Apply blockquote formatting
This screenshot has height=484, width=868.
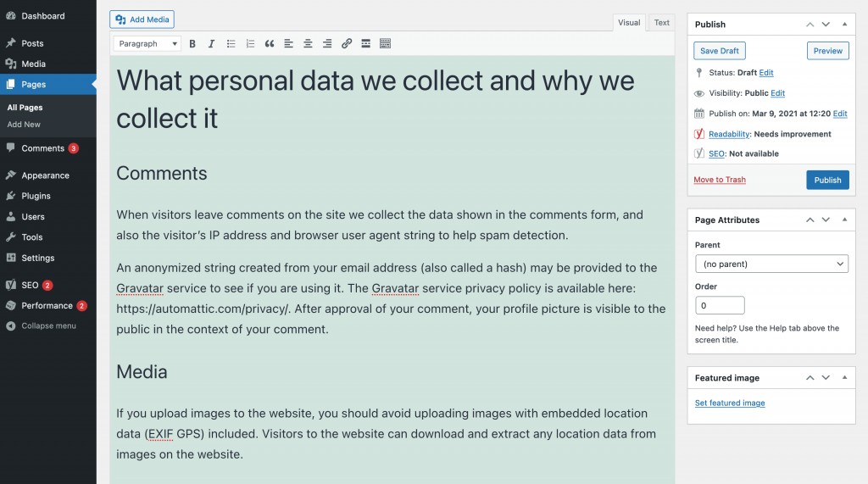tap(270, 43)
